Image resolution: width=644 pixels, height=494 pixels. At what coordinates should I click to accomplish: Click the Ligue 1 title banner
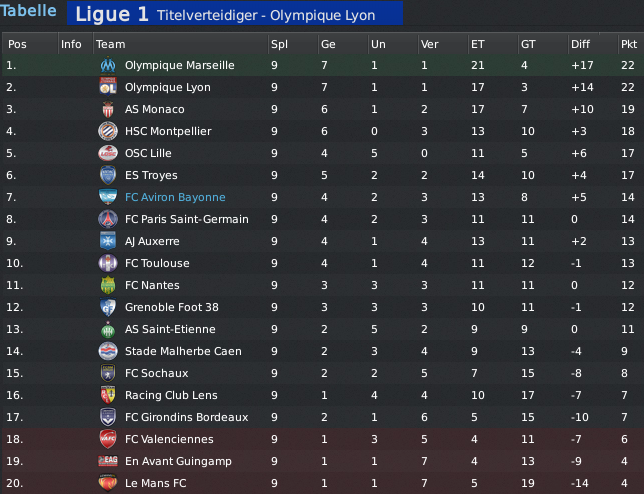(x=235, y=13)
